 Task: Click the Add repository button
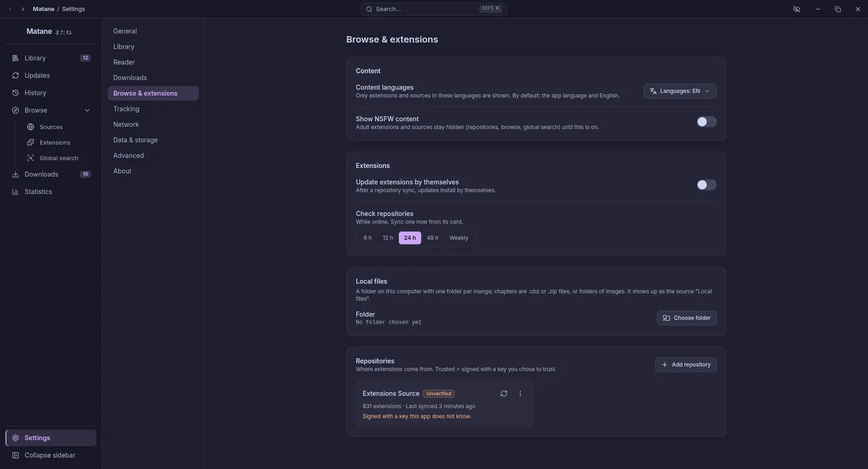coord(686,365)
